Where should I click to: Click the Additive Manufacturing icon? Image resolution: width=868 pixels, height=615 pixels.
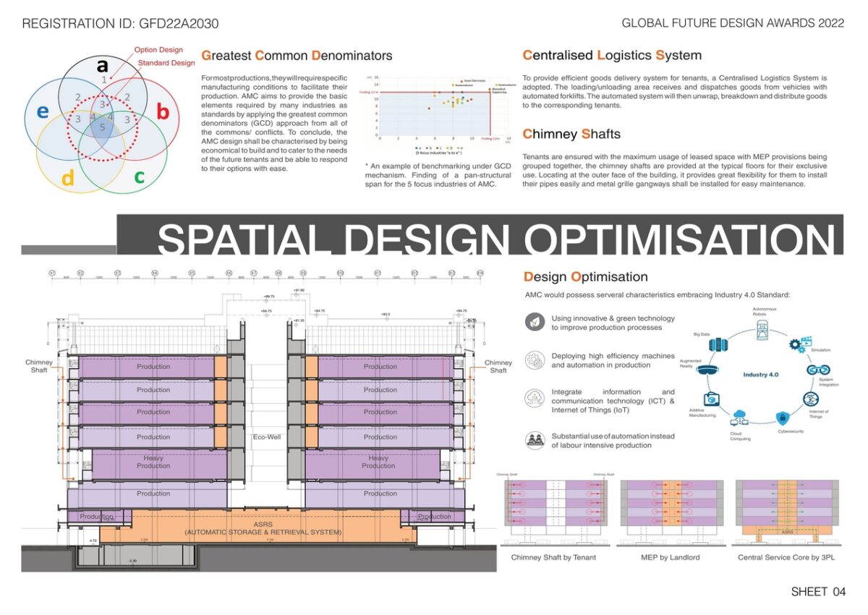pyautogui.click(x=711, y=399)
